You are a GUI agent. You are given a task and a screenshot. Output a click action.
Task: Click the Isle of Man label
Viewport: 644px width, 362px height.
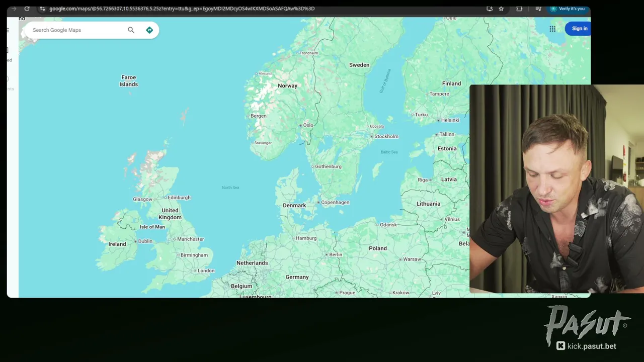point(152,227)
